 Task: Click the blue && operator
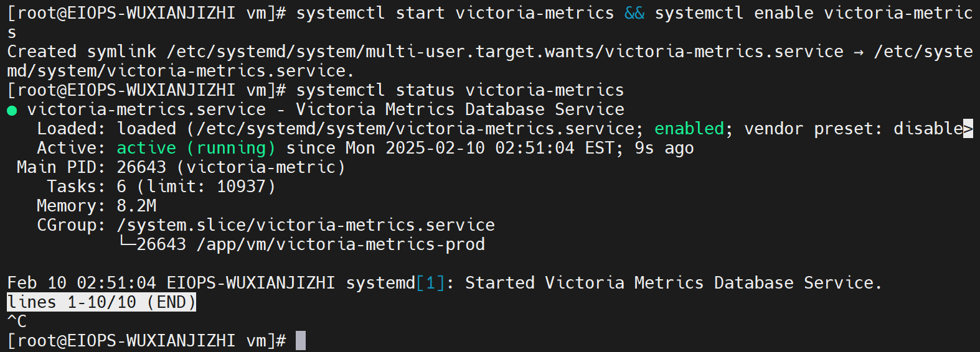point(634,13)
